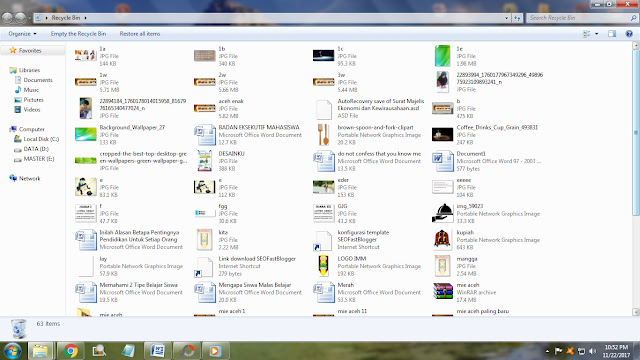Select the 1a JPG file thumbnail
640x360 pixels.
point(85,56)
